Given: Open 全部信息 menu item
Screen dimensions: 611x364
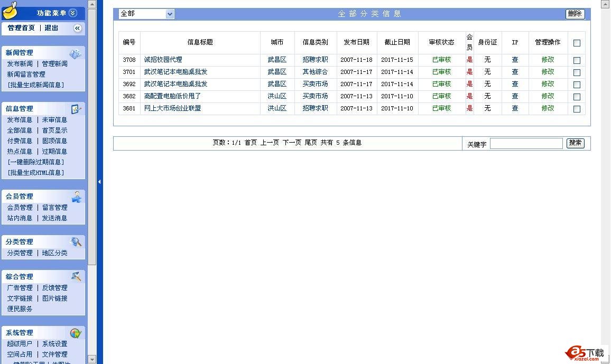Looking at the screenshot, I should tap(20, 130).
